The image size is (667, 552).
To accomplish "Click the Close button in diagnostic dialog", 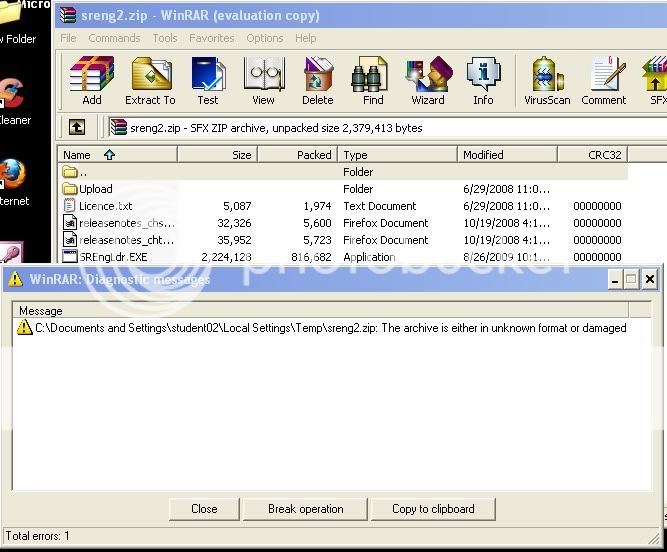I will click(204, 509).
